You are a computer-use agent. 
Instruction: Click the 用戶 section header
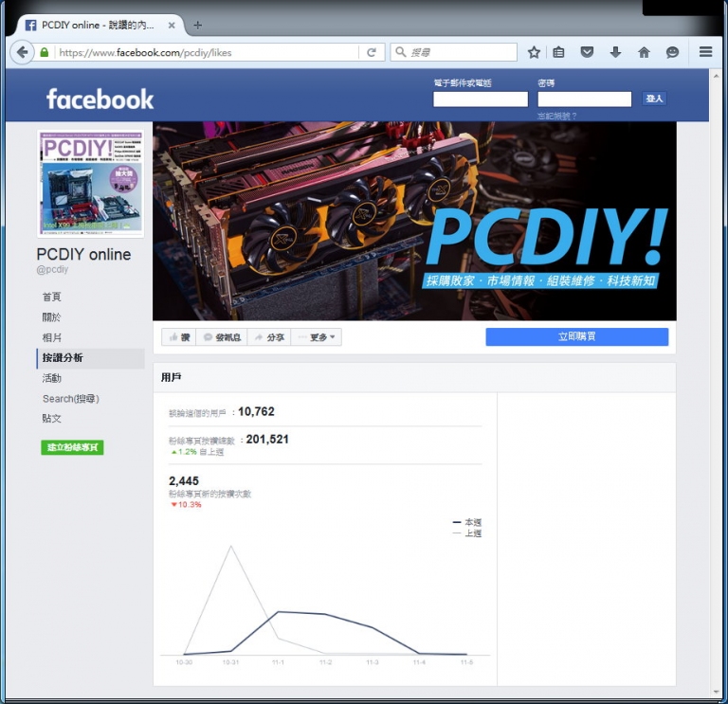click(x=171, y=377)
